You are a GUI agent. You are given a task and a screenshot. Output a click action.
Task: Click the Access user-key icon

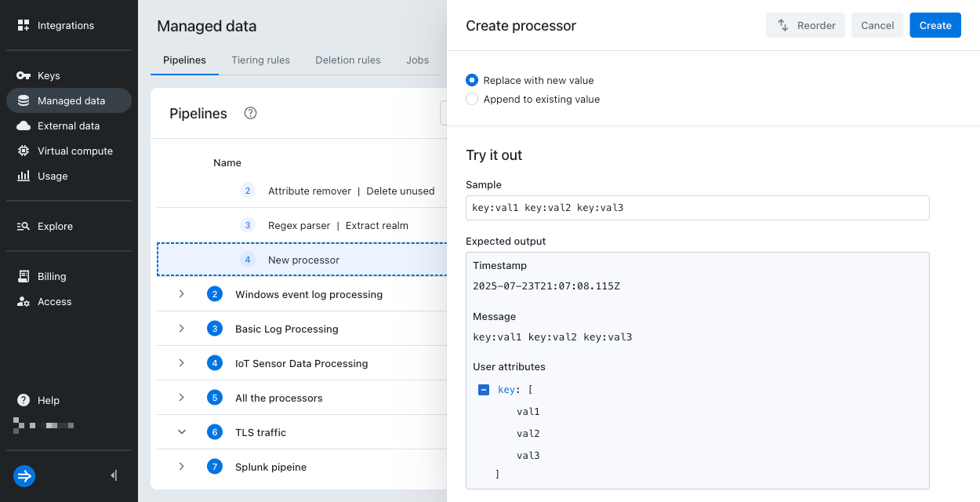[24, 301]
